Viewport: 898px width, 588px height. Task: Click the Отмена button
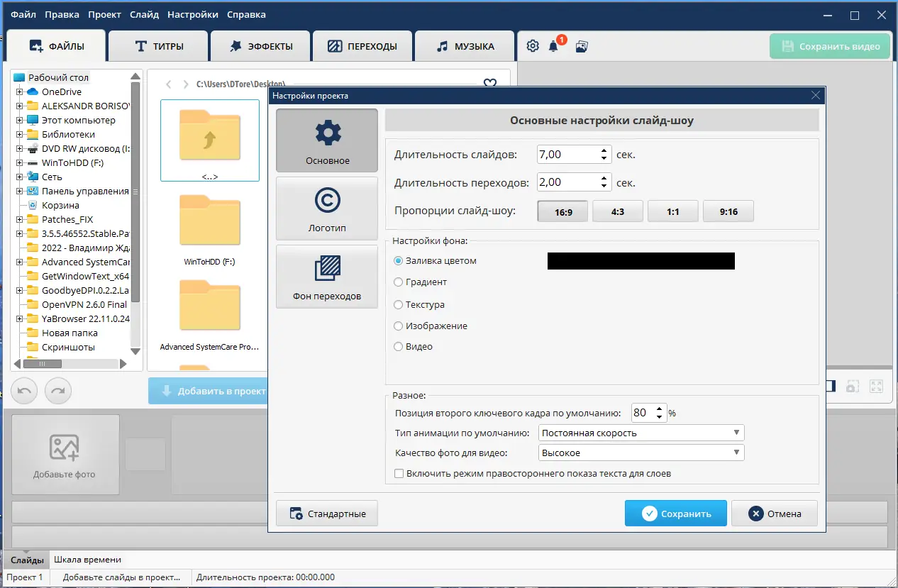[775, 514]
